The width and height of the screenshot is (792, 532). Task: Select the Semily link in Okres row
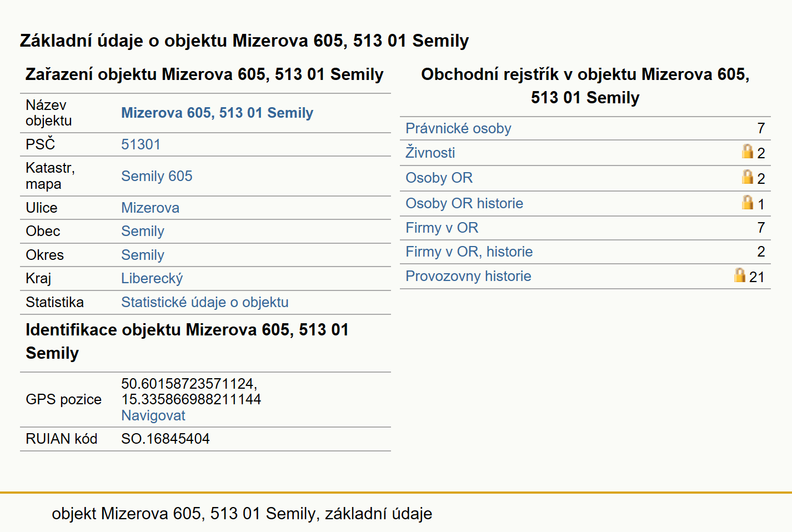[143, 255]
